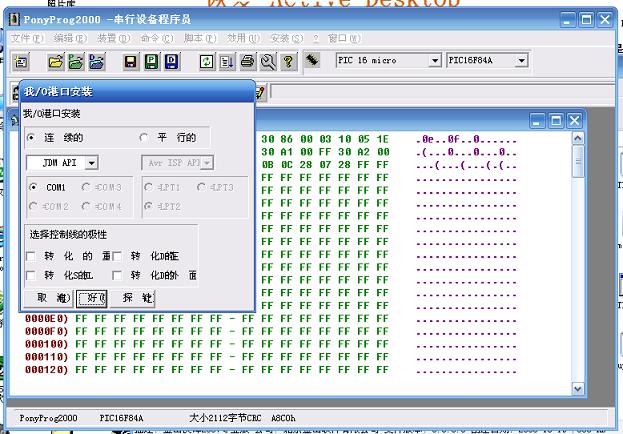The height and width of the screenshot is (434, 623).
Task: Select the LPT2 port radio button
Action: [149, 206]
